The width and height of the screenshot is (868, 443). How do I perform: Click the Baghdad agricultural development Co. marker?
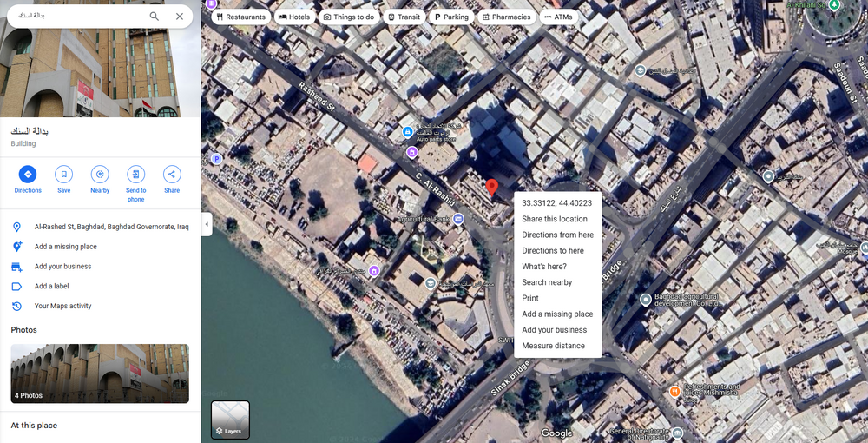click(x=646, y=301)
